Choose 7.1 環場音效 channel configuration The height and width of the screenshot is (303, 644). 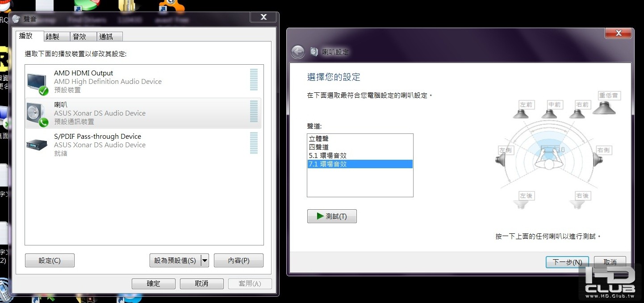click(360, 164)
